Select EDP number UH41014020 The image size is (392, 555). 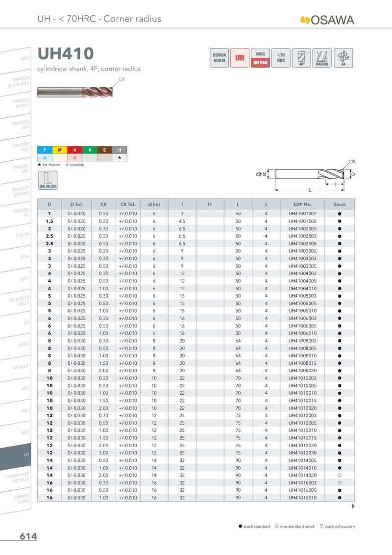(x=302, y=476)
